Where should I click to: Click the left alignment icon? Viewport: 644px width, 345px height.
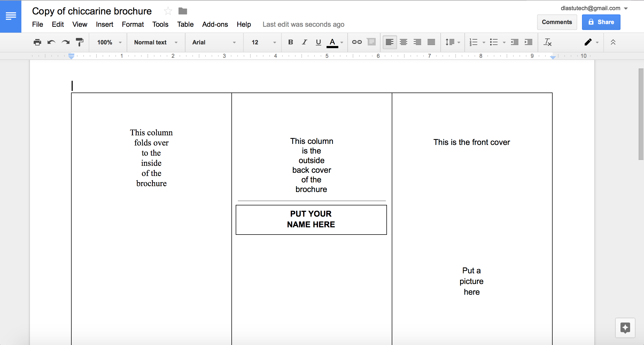click(x=389, y=42)
